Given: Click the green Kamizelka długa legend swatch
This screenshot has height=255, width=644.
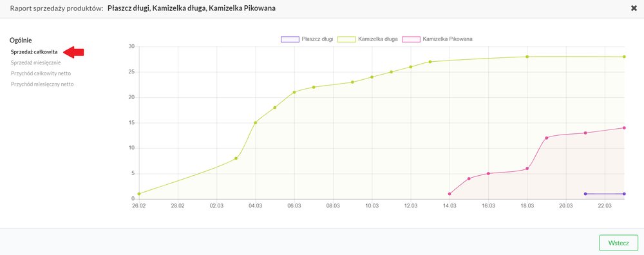Looking at the screenshot, I should tap(346, 39).
